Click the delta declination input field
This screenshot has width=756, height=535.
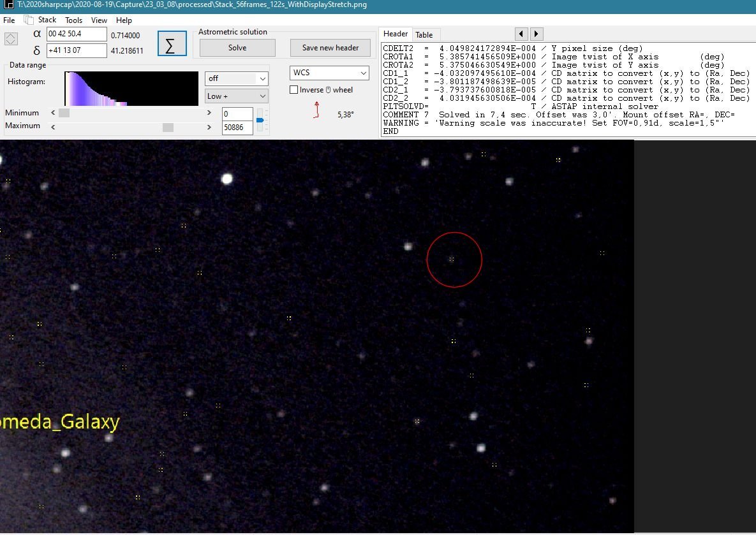pos(77,50)
